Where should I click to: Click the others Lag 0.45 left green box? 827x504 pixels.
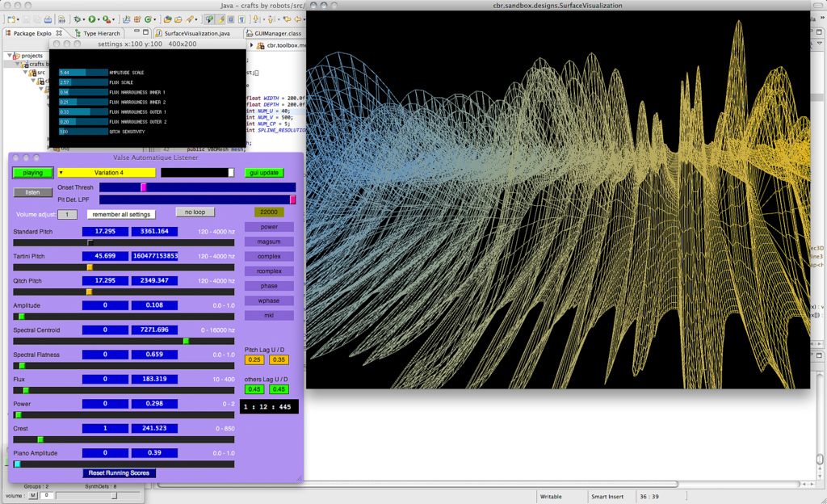(x=254, y=389)
